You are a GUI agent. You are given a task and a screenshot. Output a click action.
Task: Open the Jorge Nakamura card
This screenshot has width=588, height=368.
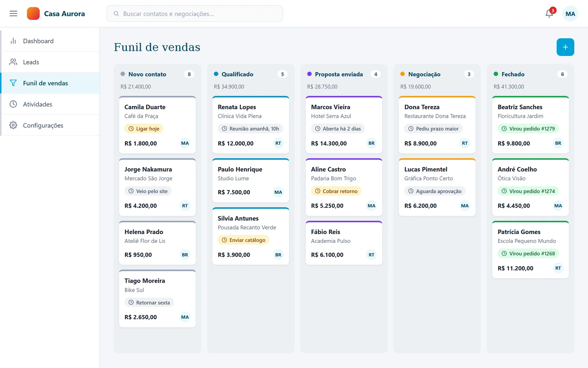click(x=157, y=187)
